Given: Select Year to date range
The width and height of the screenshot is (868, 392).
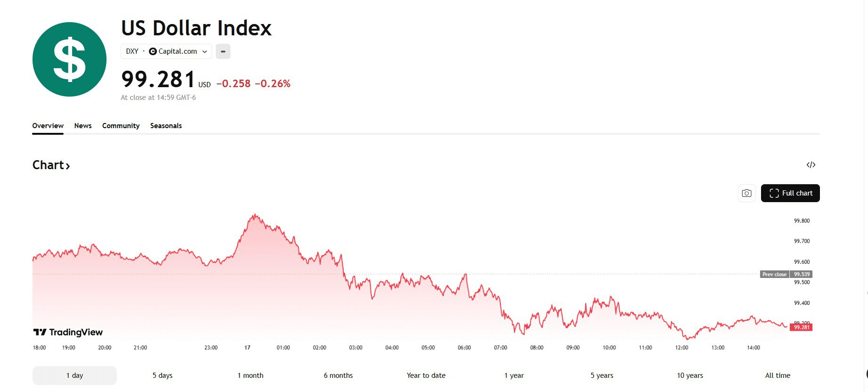Looking at the screenshot, I should (x=426, y=376).
